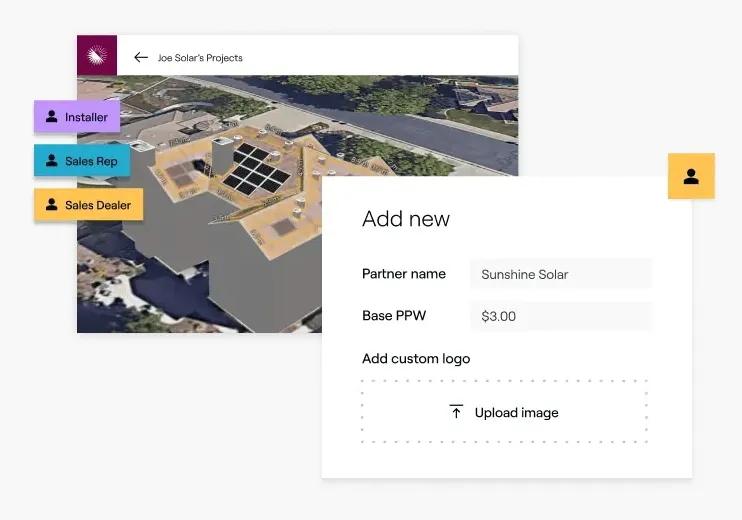Image resolution: width=742 pixels, height=520 pixels.
Task: Select the Installer role label
Action: 86,117
